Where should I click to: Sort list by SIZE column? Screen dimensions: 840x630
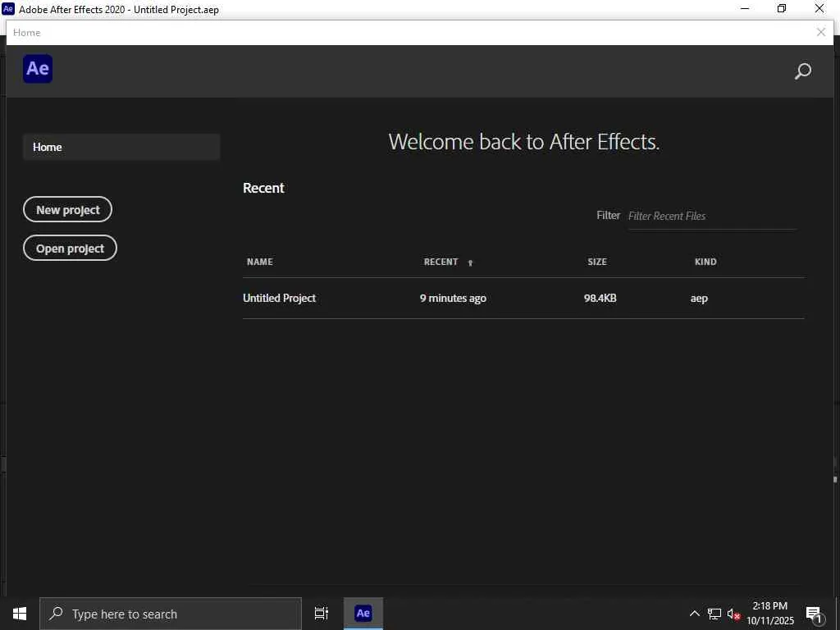(597, 262)
